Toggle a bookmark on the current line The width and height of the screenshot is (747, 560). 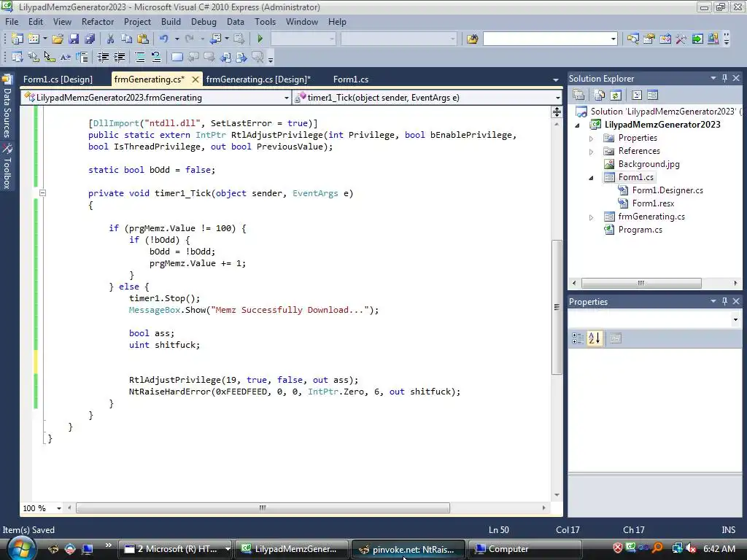point(177,57)
